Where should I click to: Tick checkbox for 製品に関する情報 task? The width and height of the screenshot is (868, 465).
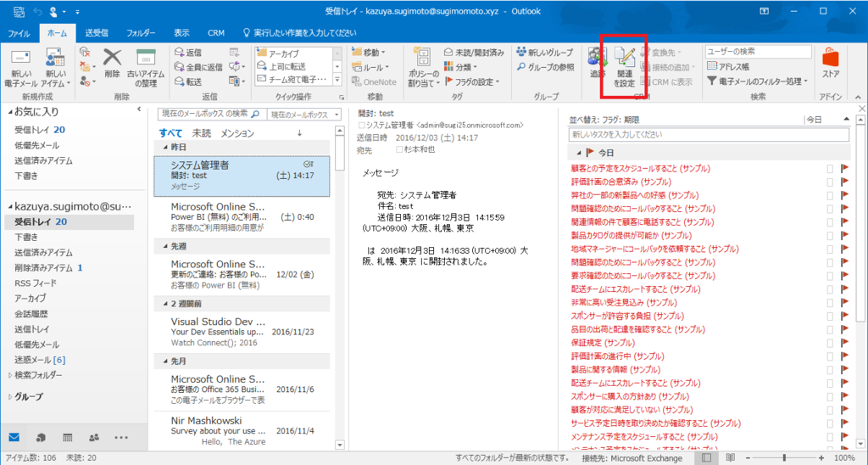pos(830,370)
